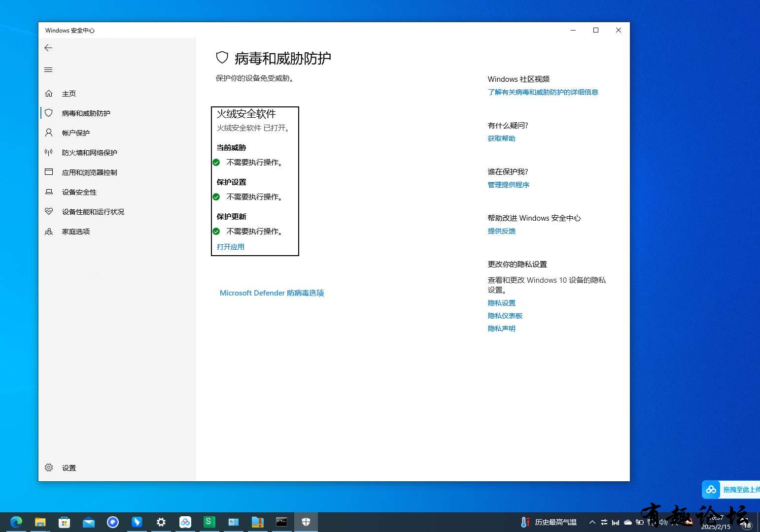Viewport: 760px width, 532px height.
Task: Open Microsoft Store from the taskbar
Action: click(x=65, y=522)
